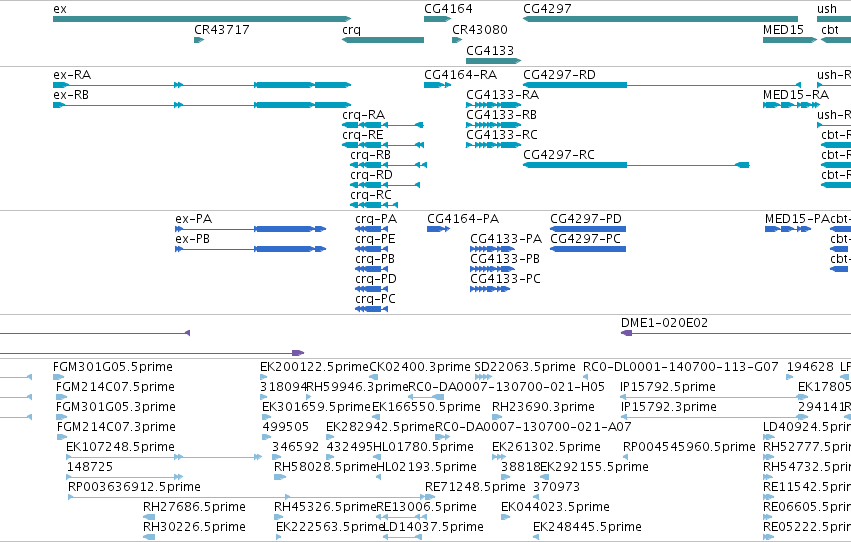The height and width of the screenshot is (542, 851).
Task: Select the RH58028.5prime EST
Action: click(280, 477)
